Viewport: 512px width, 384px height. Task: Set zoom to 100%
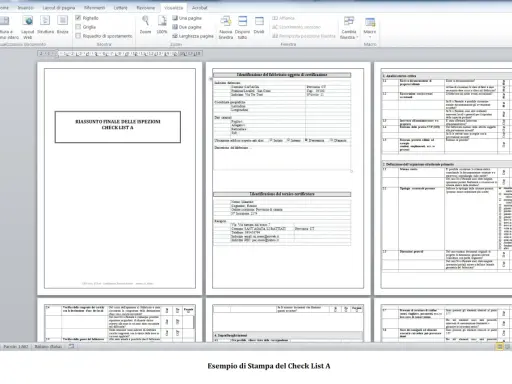pyautogui.click(x=162, y=25)
